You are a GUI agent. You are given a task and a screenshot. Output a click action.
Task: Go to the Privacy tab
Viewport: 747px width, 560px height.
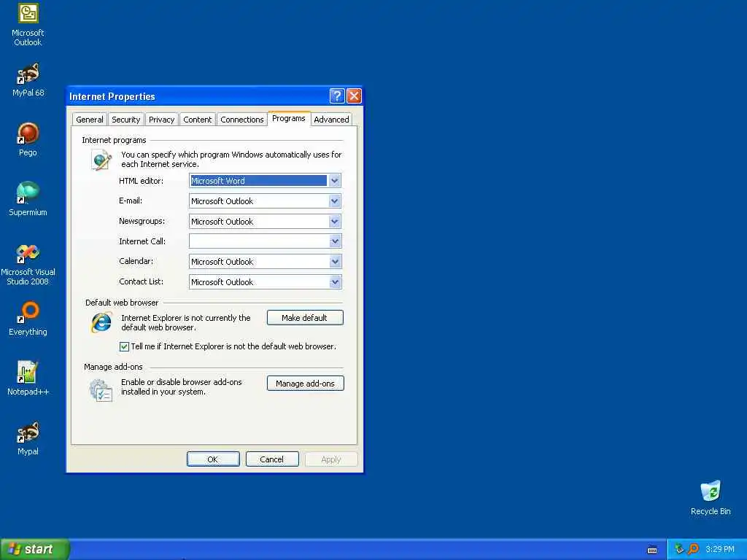(161, 120)
